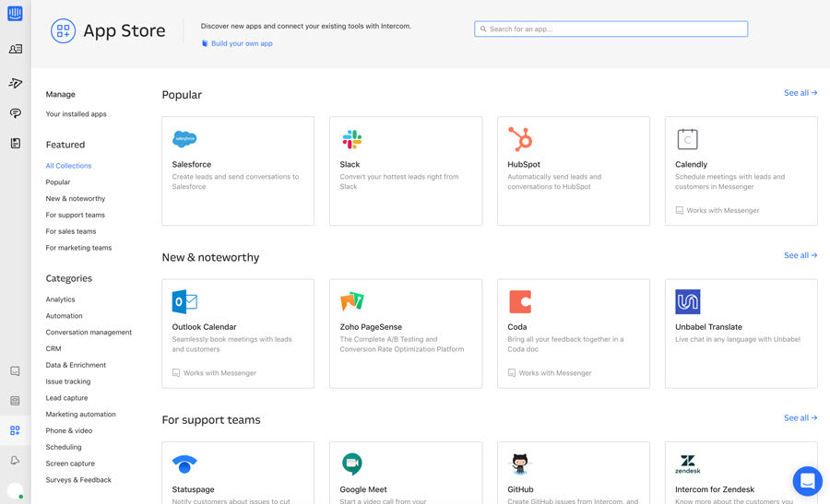Open the Surveys & Feedback category
The width and height of the screenshot is (830, 504).
click(78, 480)
